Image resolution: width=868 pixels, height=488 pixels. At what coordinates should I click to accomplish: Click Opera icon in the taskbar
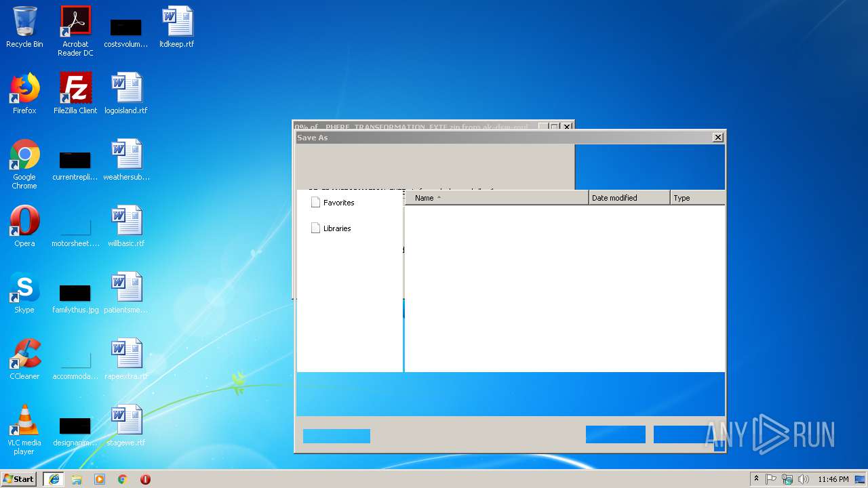[145, 479]
